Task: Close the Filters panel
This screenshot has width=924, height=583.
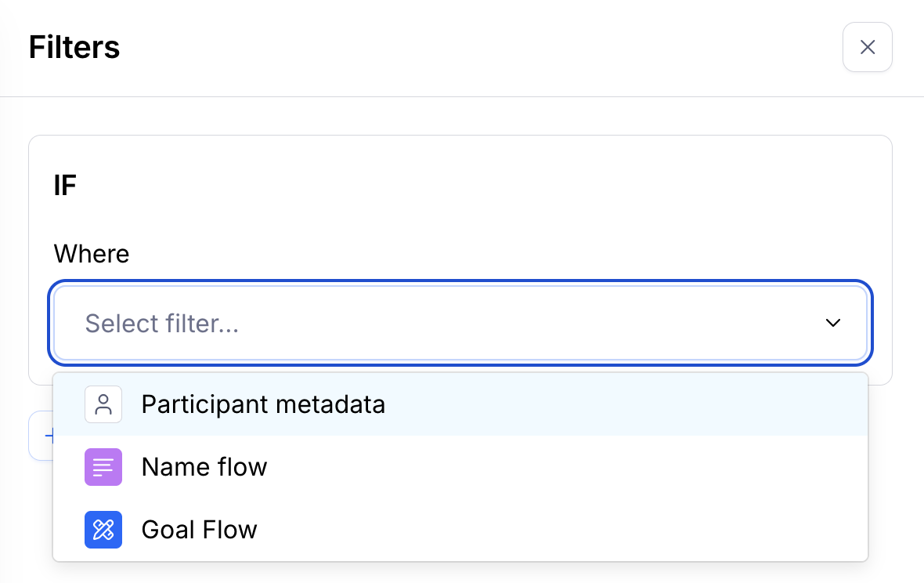Action: tap(867, 47)
